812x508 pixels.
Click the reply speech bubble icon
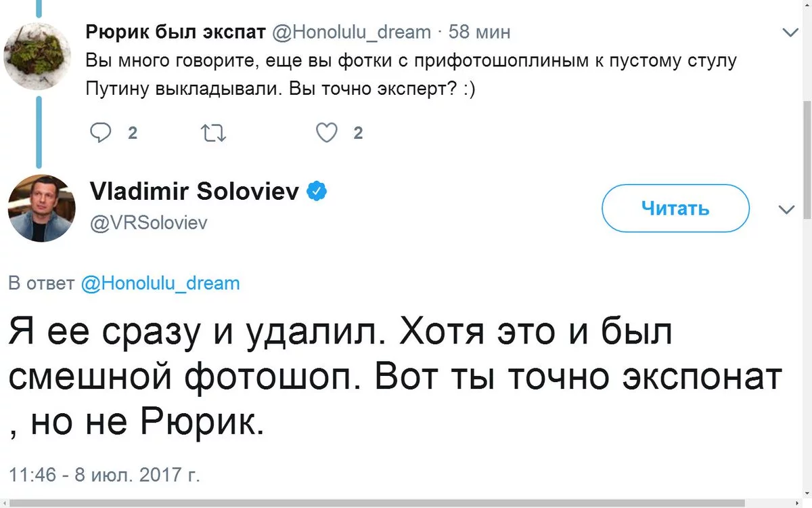tap(100, 133)
